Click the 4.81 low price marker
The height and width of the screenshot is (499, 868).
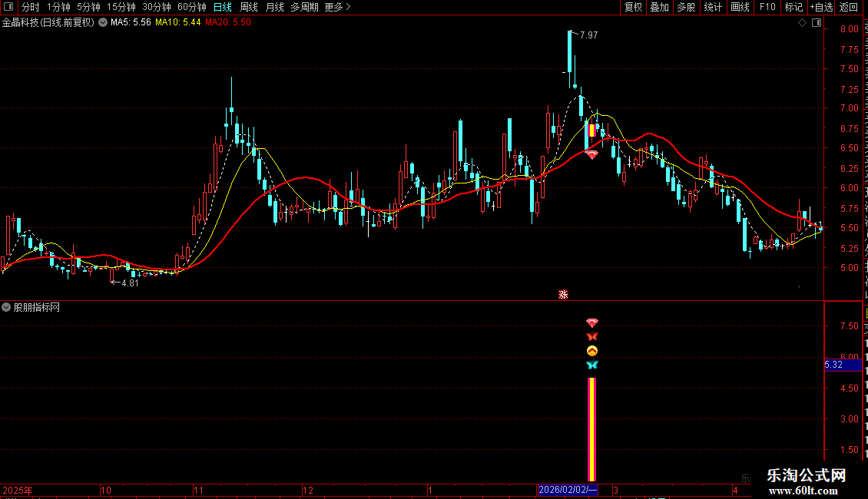click(x=130, y=283)
